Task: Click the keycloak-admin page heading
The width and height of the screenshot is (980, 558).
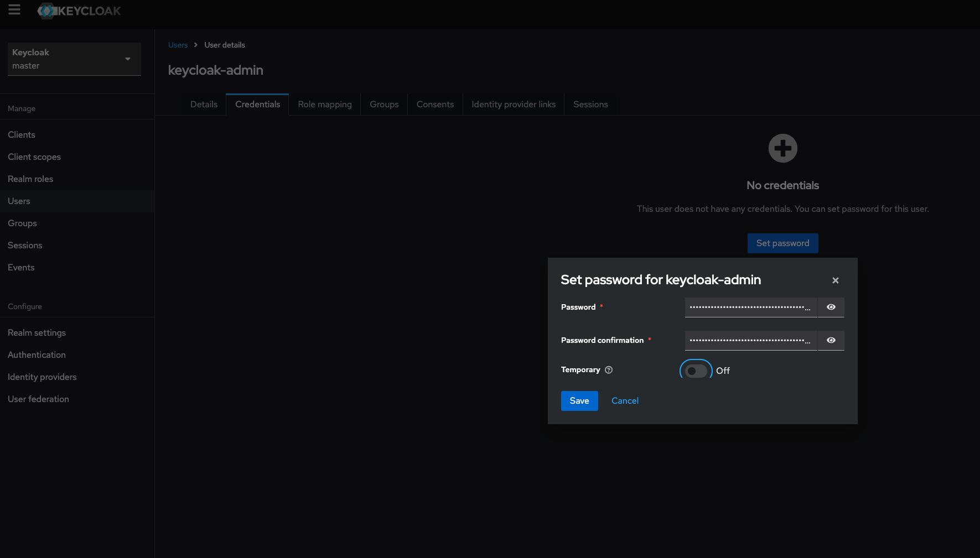Action: click(x=215, y=70)
